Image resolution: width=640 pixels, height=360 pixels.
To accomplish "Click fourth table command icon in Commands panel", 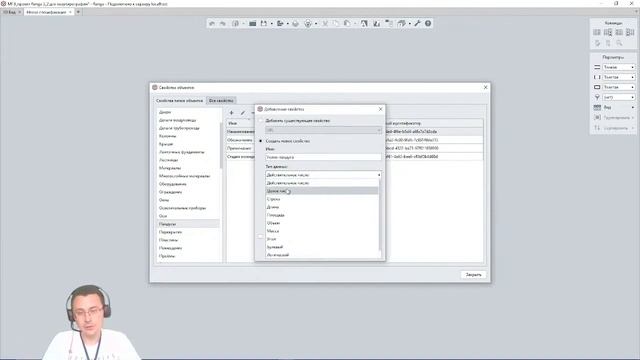I will (630, 32).
